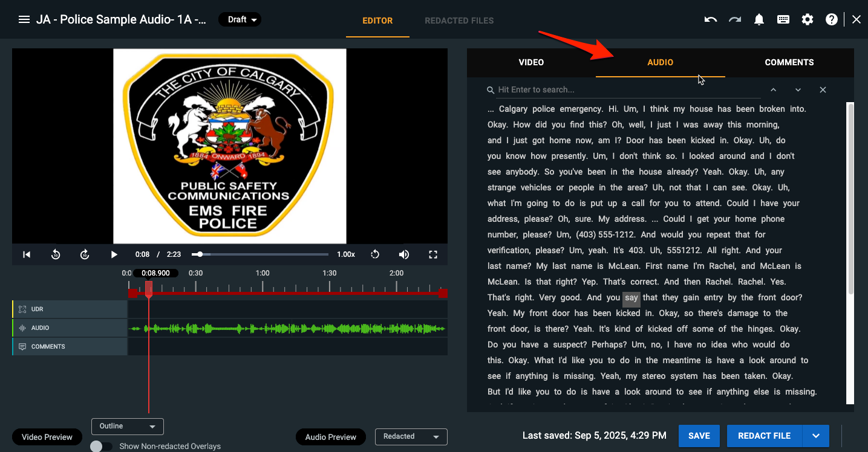Open the Redacted audio preview dropdown
This screenshot has width=868, height=452.
pos(411,436)
